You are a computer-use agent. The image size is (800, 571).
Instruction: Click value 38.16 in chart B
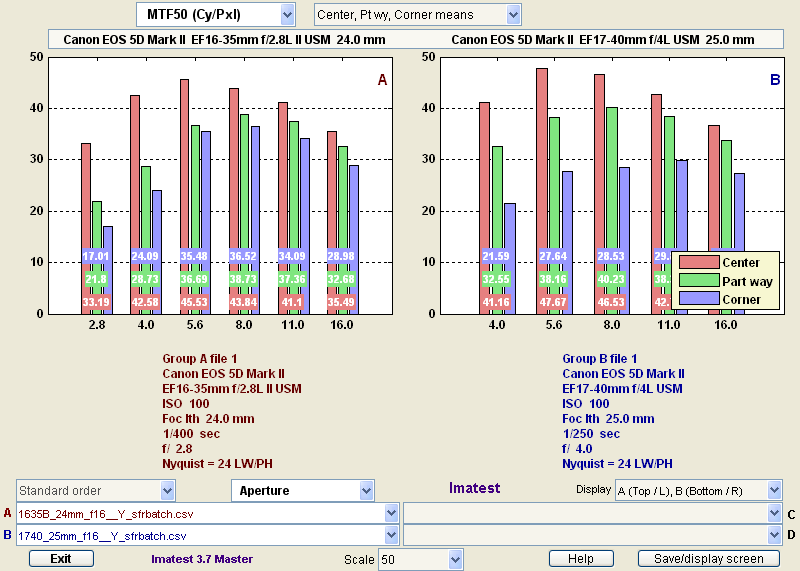[x=553, y=279]
